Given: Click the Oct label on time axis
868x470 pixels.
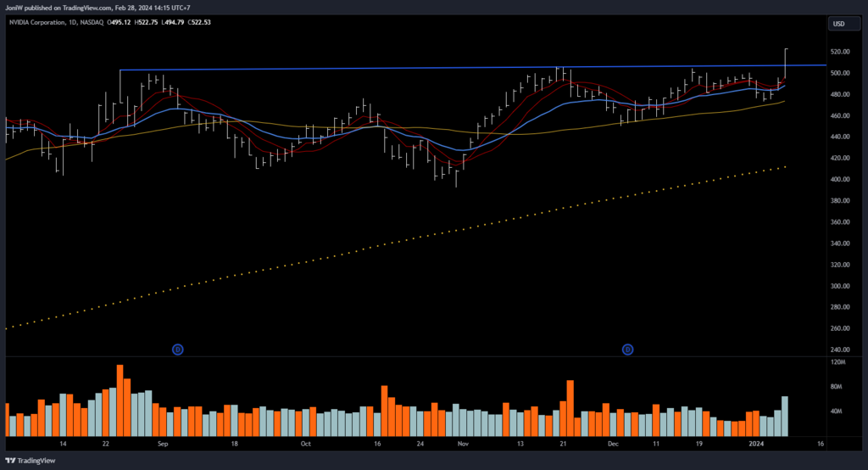Looking at the screenshot, I should [305, 443].
